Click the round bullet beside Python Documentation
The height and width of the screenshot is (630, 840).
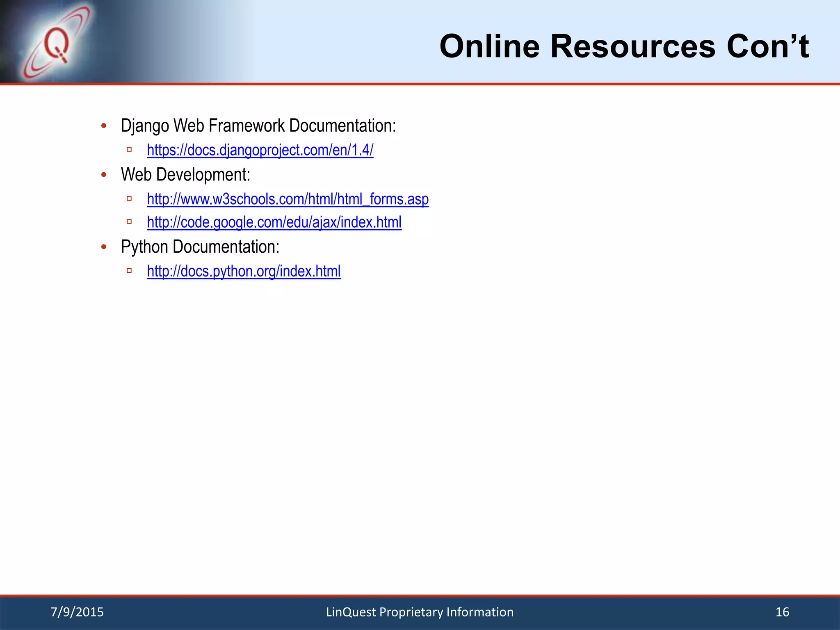(104, 247)
